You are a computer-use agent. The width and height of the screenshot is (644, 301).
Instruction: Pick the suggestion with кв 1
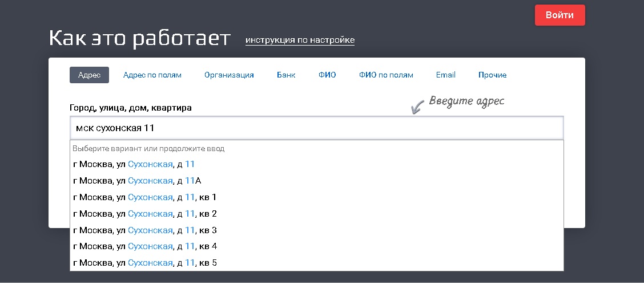coord(145,197)
